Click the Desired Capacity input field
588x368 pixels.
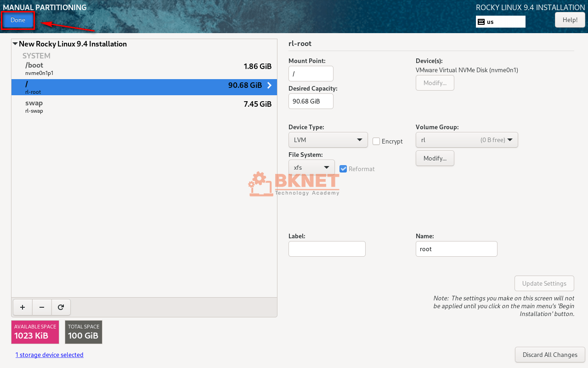click(311, 101)
